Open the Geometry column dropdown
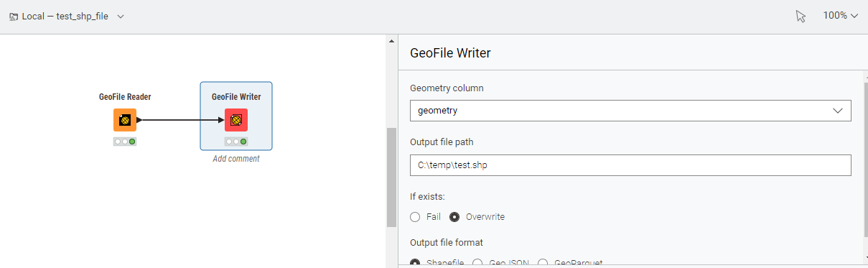The image size is (868, 268). pos(630,111)
